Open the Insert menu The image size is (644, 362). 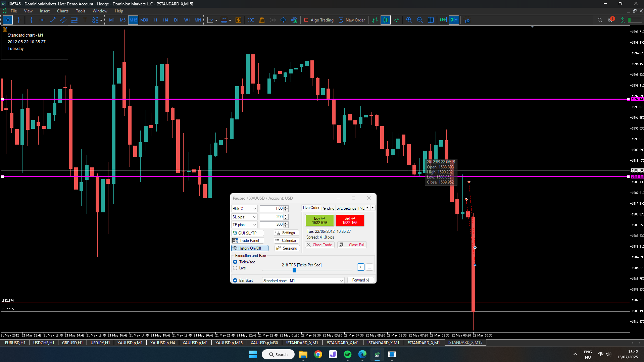(45, 11)
